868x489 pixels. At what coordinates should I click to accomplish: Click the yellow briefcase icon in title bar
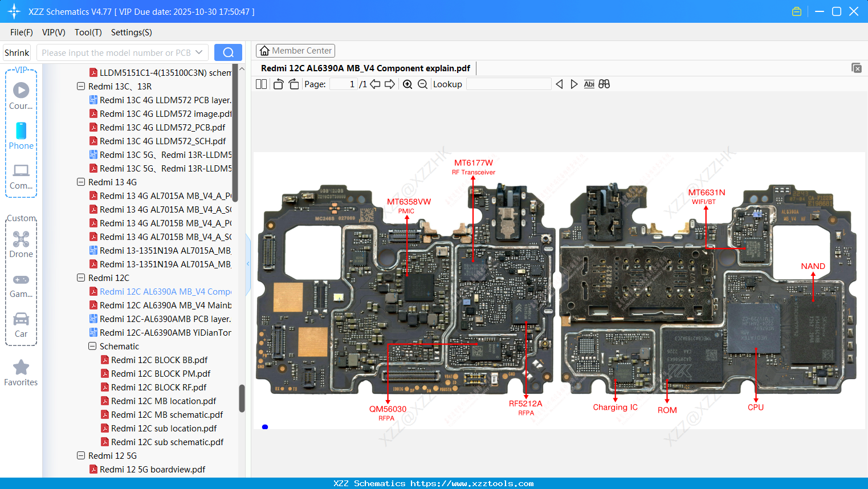[796, 11]
